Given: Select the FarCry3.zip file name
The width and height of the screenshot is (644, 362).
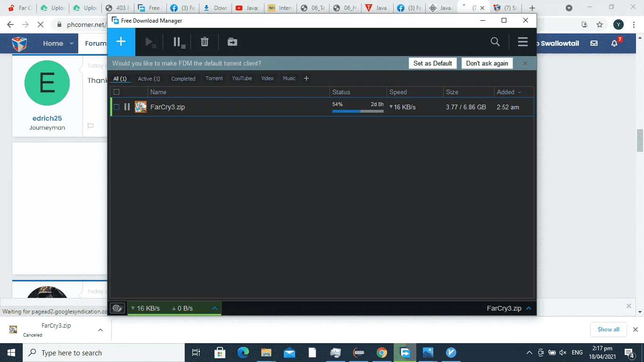Looking at the screenshot, I should [167, 107].
